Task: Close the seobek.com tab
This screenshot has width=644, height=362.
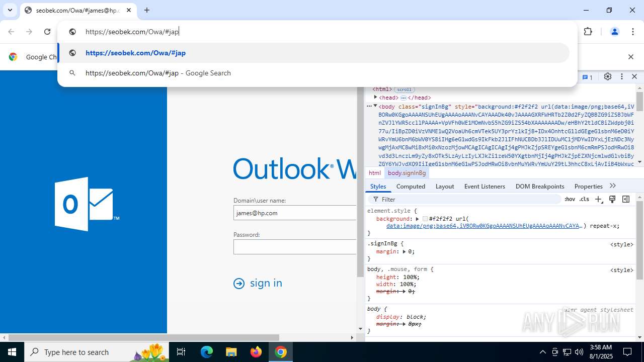Action: (129, 10)
